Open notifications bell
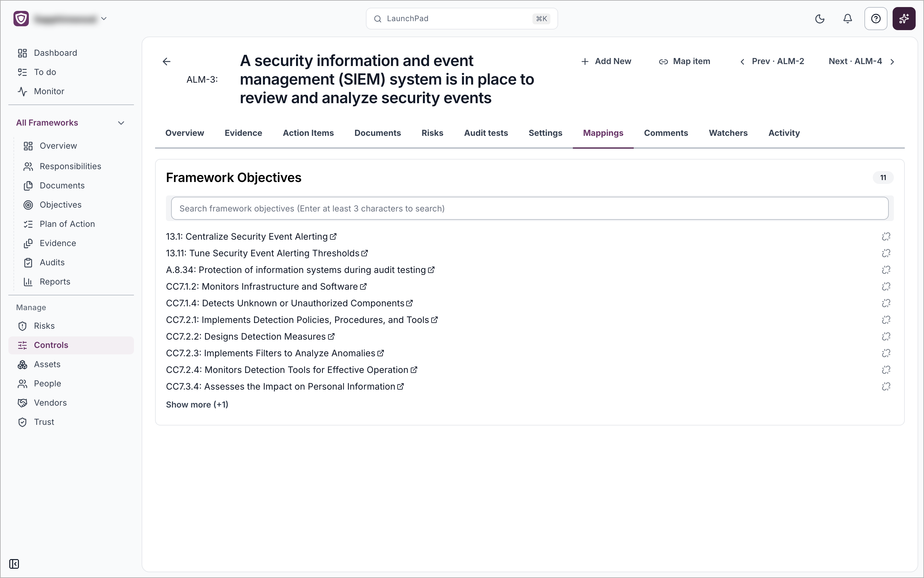Viewport: 924px width, 578px height. tap(847, 19)
